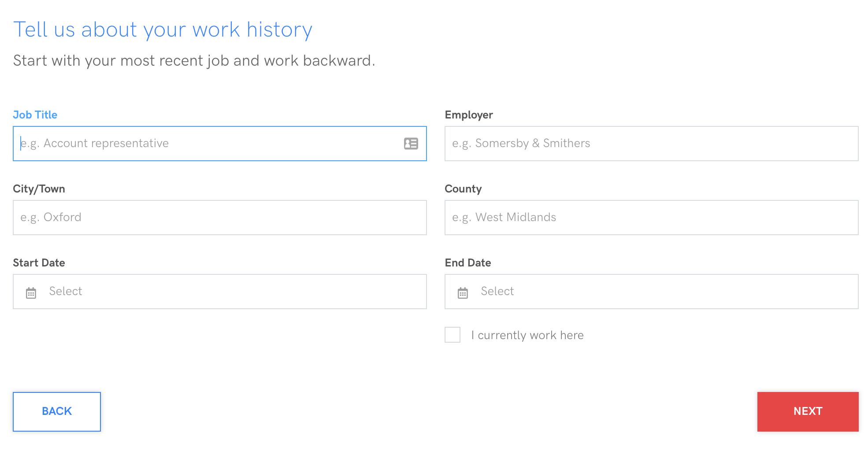Click the City/Town field label
This screenshot has height=451, width=868.
(39, 189)
